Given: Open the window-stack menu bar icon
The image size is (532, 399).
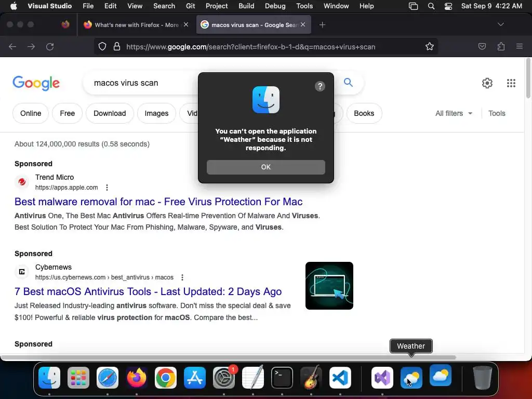Looking at the screenshot, I should point(413,6).
